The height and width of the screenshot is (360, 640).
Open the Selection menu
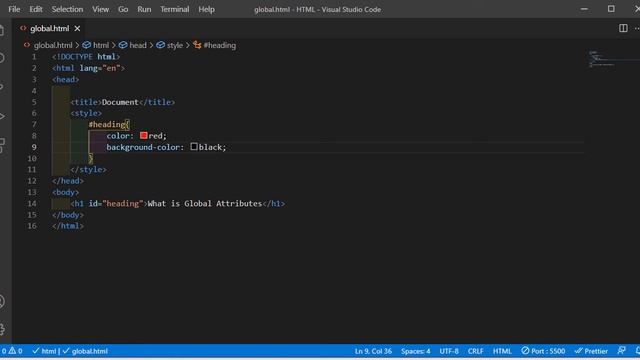click(67, 9)
